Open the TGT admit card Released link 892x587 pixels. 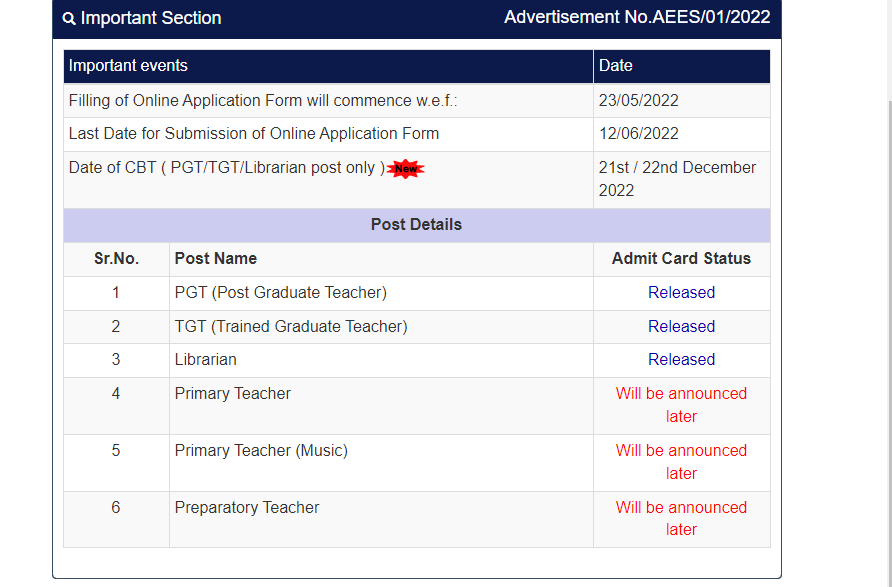(681, 327)
